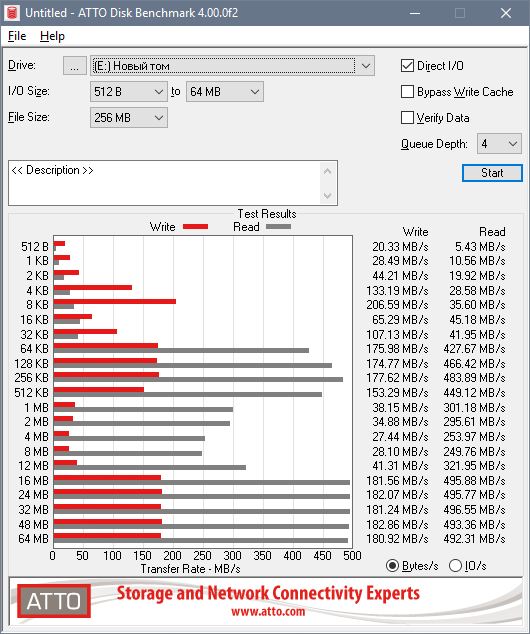This screenshot has width=530, height=634.
Task: Click the red Write legend swatch
Action: [x=195, y=227]
